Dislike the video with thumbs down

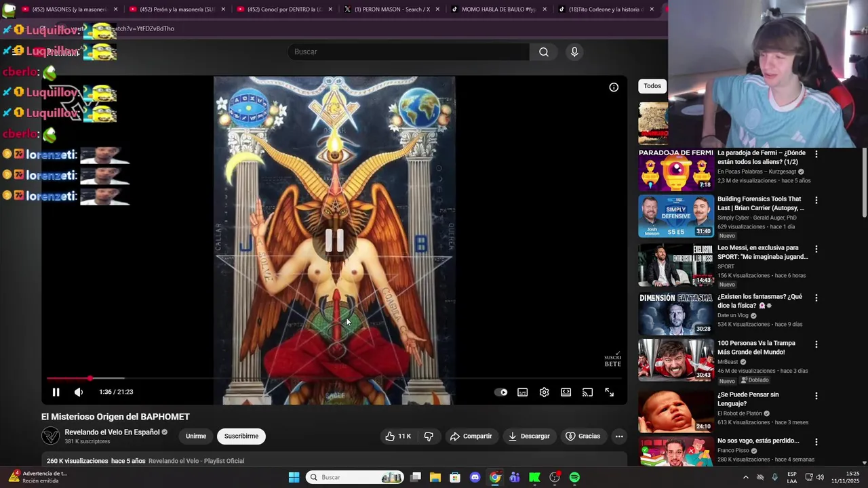[429, 436]
